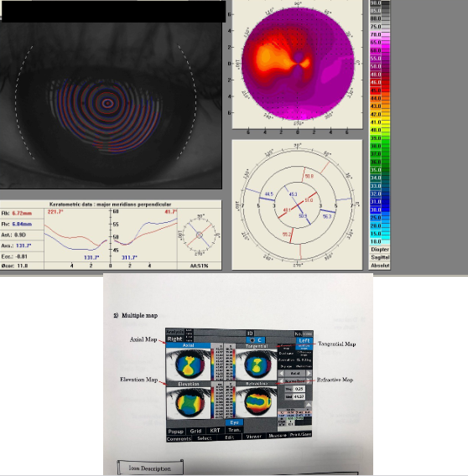
Task: Click the Icon Description box on manual page
Action: click(150, 468)
